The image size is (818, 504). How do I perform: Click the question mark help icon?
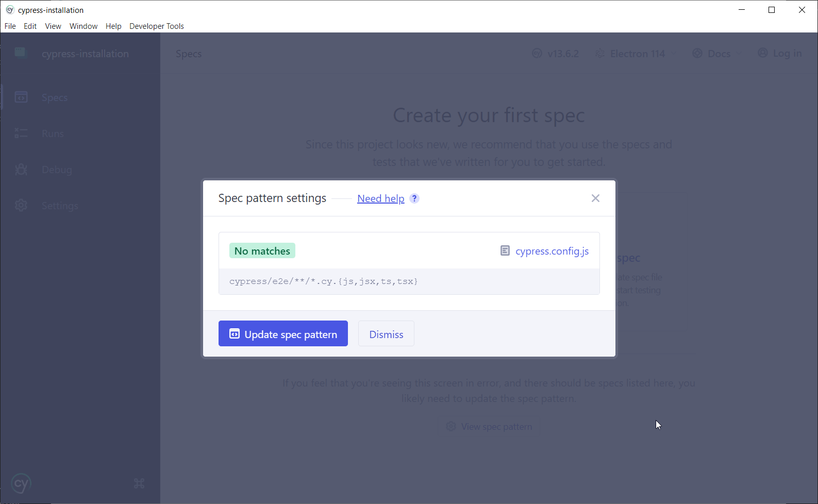tap(414, 198)
